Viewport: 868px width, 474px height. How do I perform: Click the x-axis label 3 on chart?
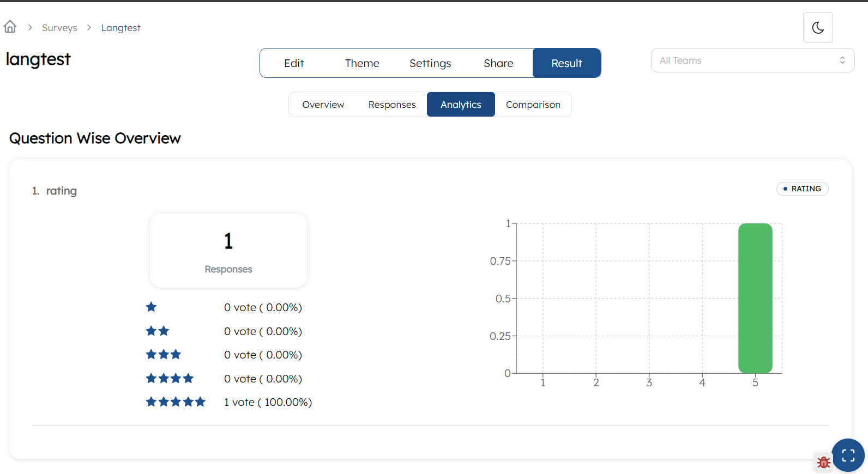click(649, 382)
